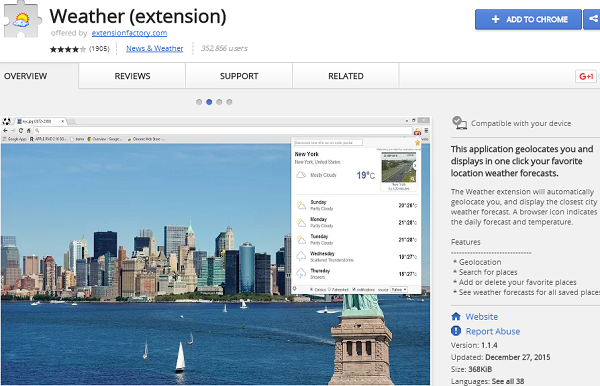
Task: Click the 19°C current temperature
Action: (365, 175)
